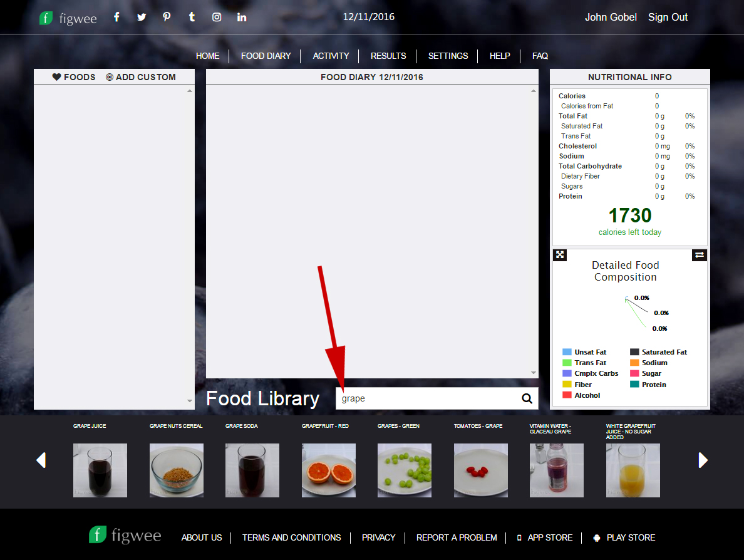
Task: Open the FAQ menu
Action: click(540, 56)
